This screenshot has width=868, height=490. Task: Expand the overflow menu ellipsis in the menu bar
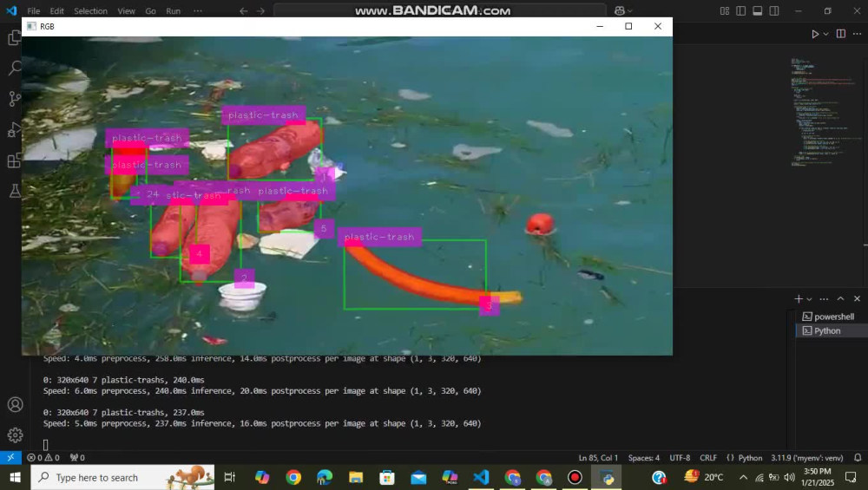point(198,10)
